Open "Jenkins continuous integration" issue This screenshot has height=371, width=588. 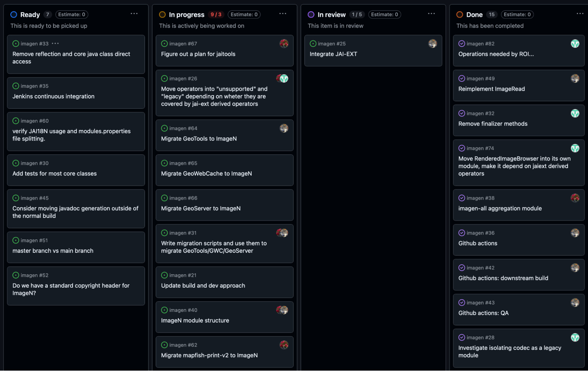(x=53, y=96)
